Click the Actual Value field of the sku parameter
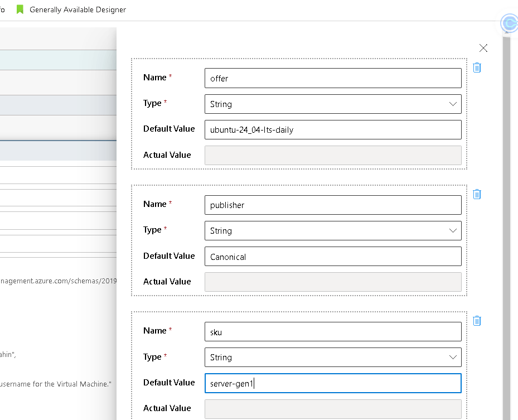518x420 pixels. point(333,409)
